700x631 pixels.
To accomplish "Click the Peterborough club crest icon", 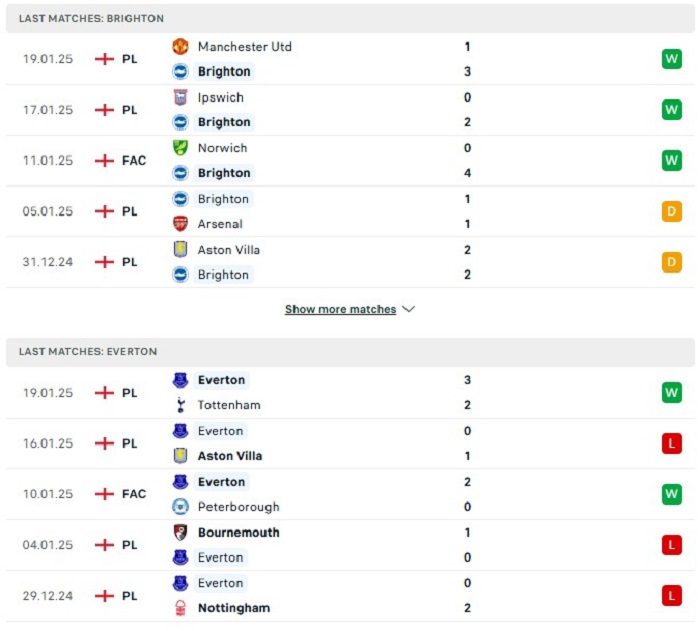I will coord(180,506).
